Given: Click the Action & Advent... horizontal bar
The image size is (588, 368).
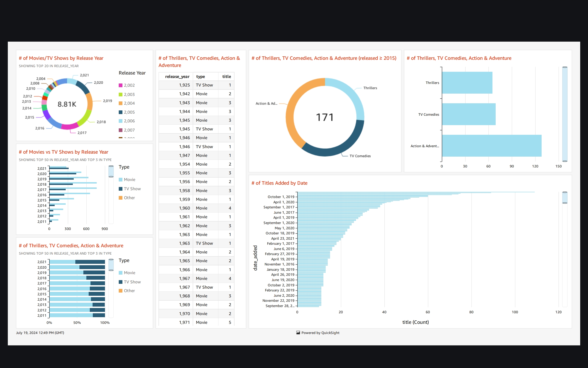Looking at the screenshot, I should [x=492, y=146].
